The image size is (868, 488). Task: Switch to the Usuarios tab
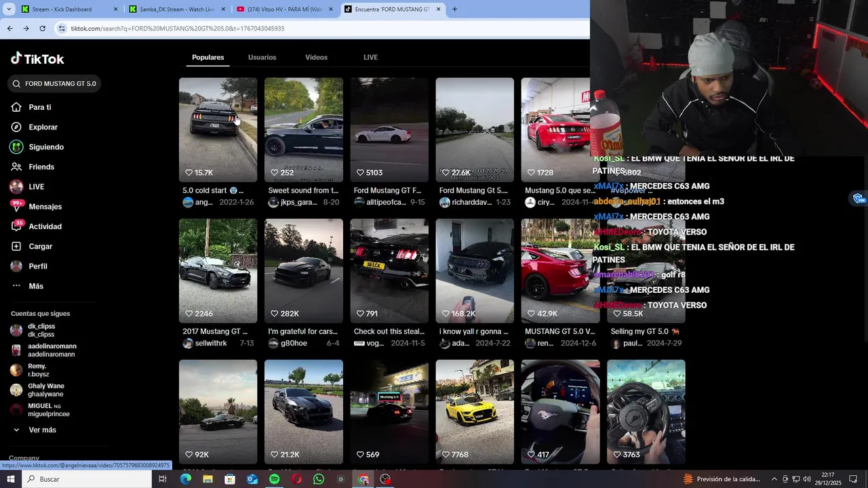click(x=262, y=58)
